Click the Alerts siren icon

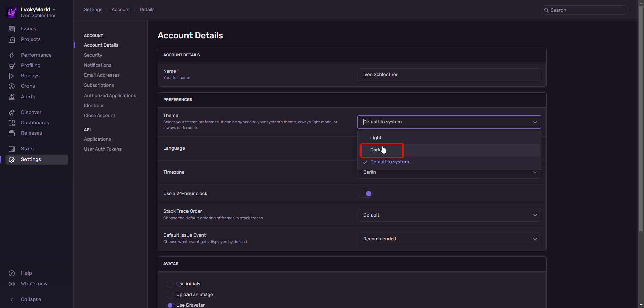coord(12,97)
